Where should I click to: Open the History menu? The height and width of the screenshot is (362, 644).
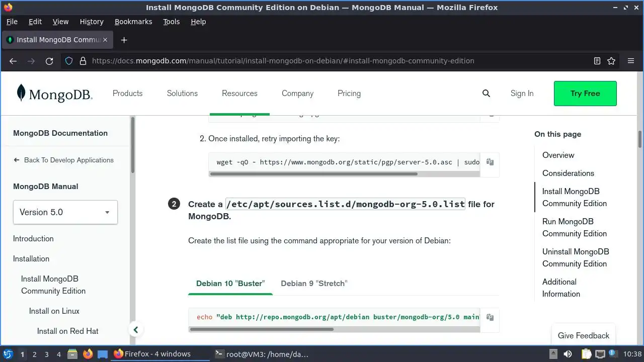click(x=92, y=22)
